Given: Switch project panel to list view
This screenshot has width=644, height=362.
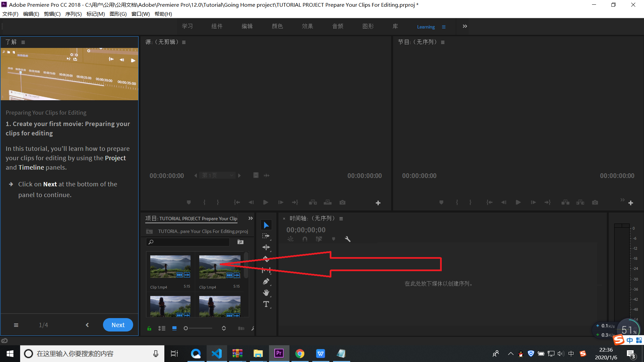Looking at the screenshot, I should pos(162,328).
